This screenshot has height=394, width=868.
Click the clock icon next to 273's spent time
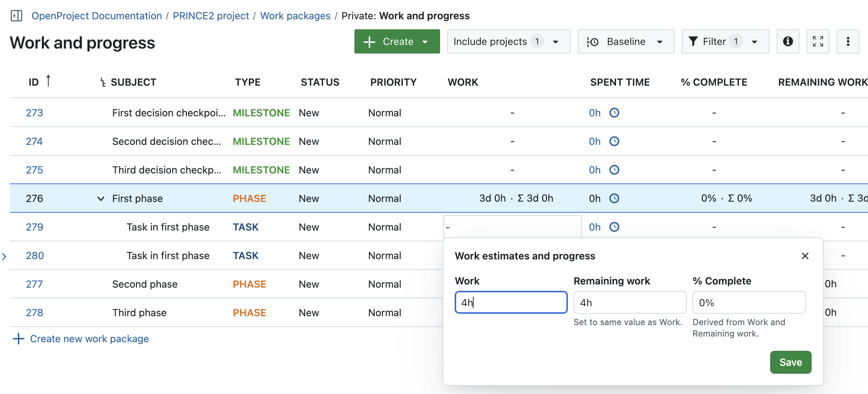(615, 113)
